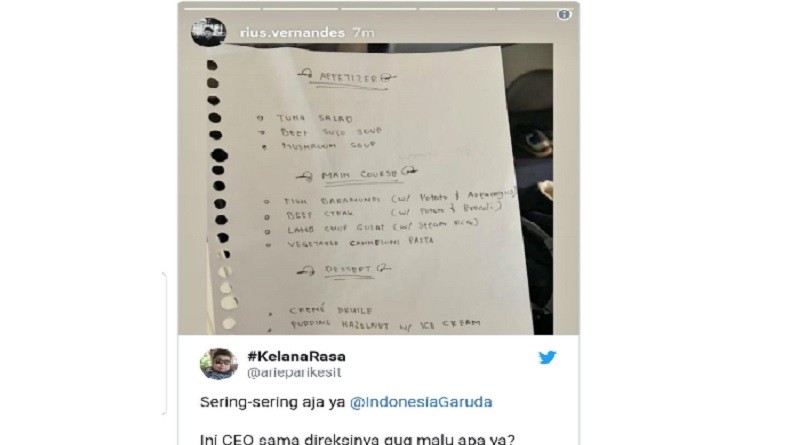790x445 pixels.
Task: Click the Appetizer heading in the photo
Action: click(x=348, y=78)
